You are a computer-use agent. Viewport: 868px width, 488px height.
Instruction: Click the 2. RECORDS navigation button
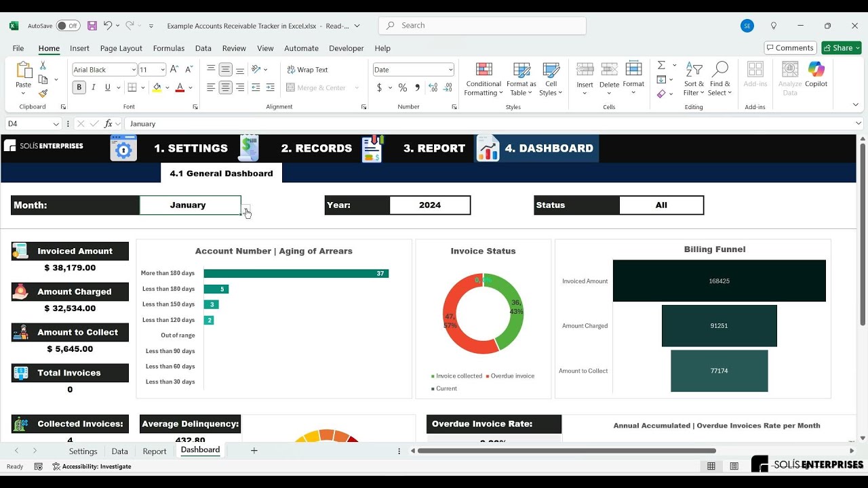pyautogui.click(x=317, y=148)
